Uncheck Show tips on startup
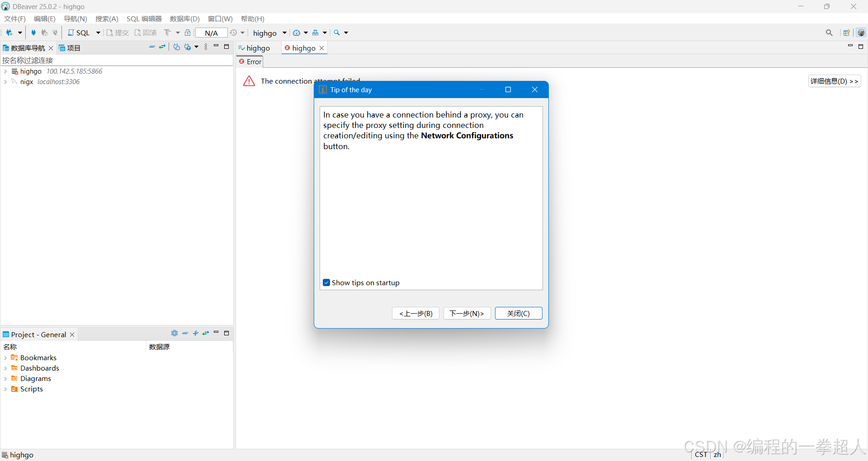 coord(326,282)
